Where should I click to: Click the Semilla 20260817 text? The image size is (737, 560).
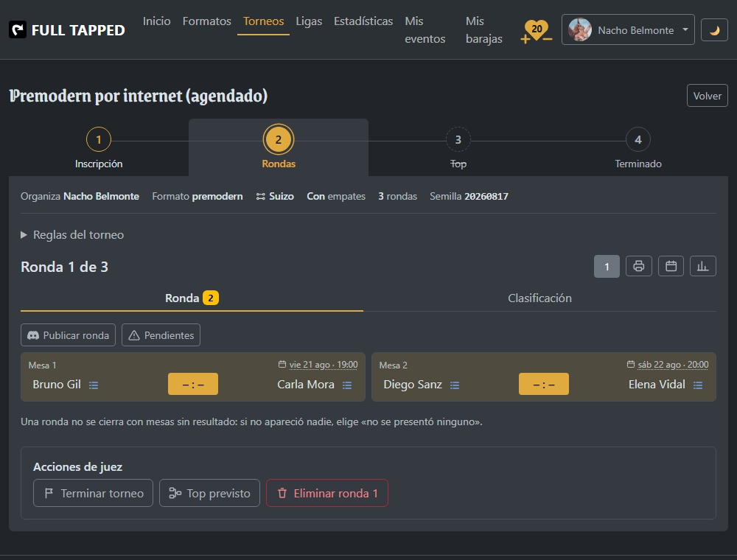469,197
